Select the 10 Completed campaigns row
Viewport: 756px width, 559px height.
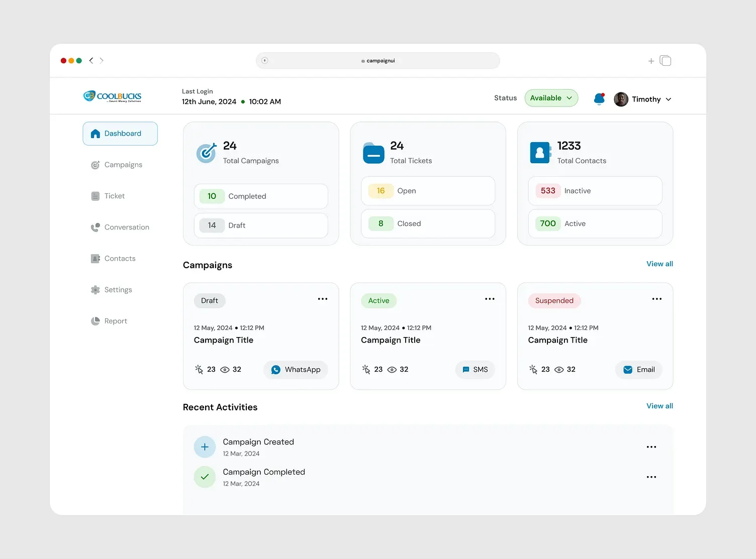(261, 196)
